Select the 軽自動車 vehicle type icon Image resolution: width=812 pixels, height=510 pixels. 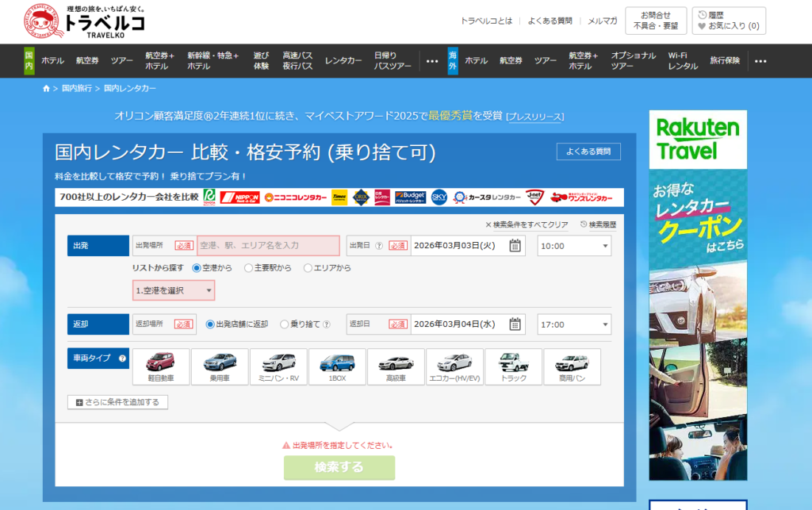[x=161, y=366]
